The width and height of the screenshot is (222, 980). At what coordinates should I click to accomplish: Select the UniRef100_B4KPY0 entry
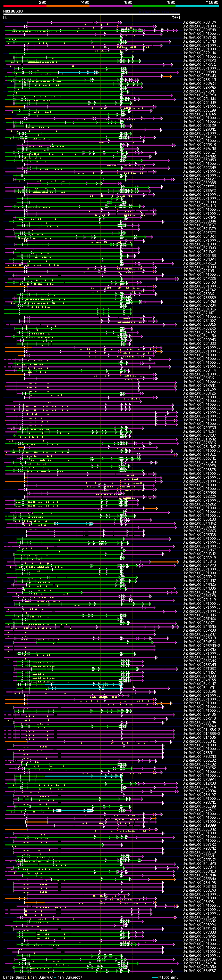(x=199, y=95)
